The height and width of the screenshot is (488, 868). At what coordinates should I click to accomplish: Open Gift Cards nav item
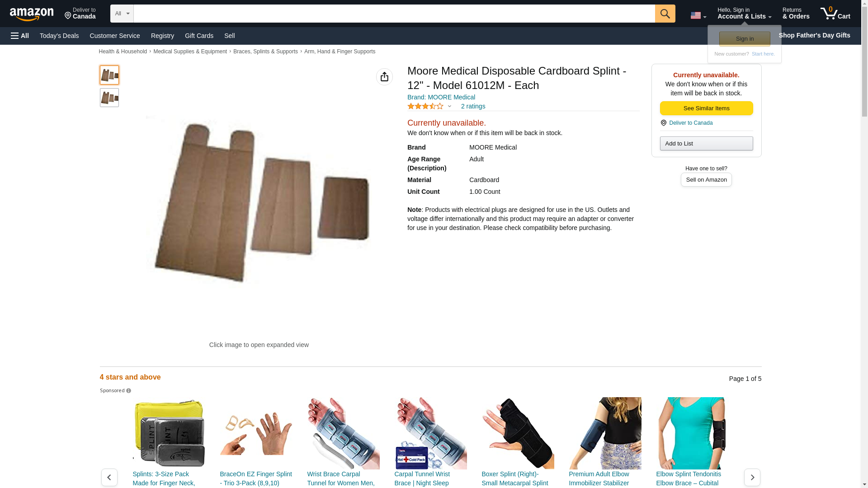[x=199, y=36]
